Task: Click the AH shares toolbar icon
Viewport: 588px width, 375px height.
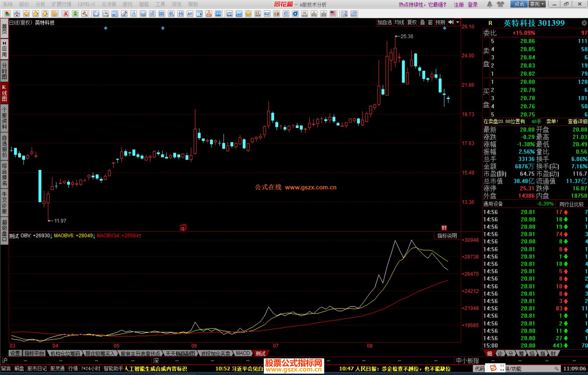Action: (190, 14)
